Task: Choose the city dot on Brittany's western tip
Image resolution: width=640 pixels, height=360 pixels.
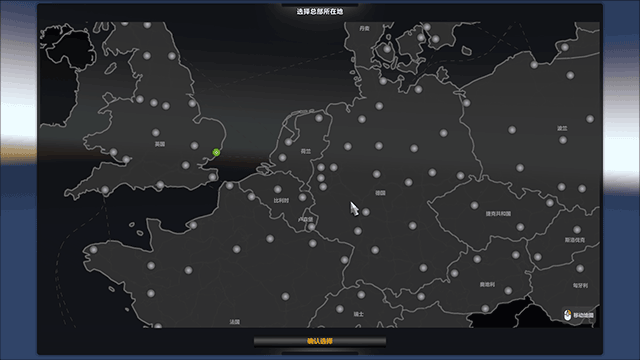Action: coord(93,249)
